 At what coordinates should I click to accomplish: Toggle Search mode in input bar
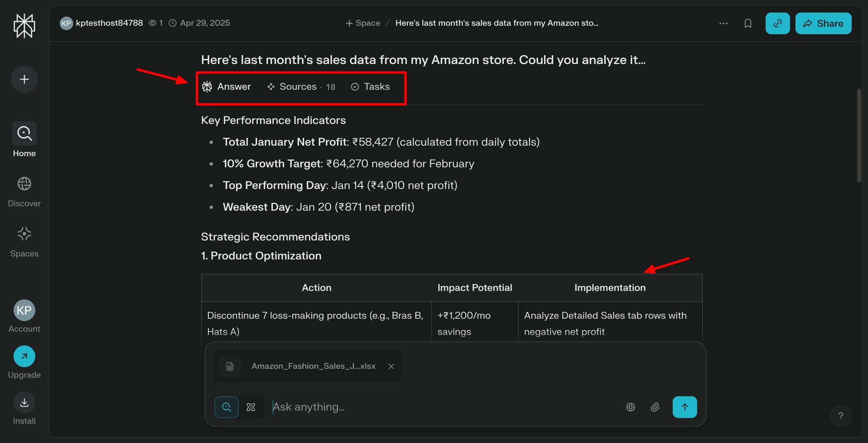(x=226, y=407)
